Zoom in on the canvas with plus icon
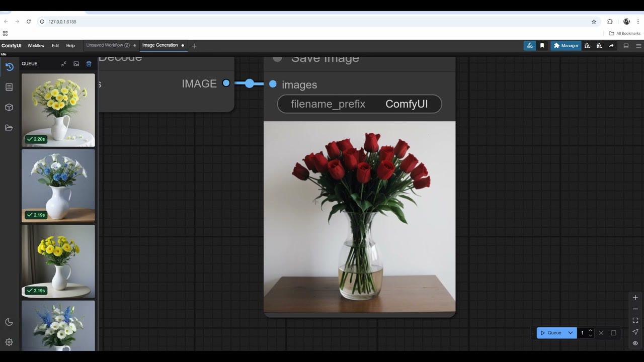Image resolution: width=644 pixels, height=362 pixels. pyautogui.click(x=635, y=298)
